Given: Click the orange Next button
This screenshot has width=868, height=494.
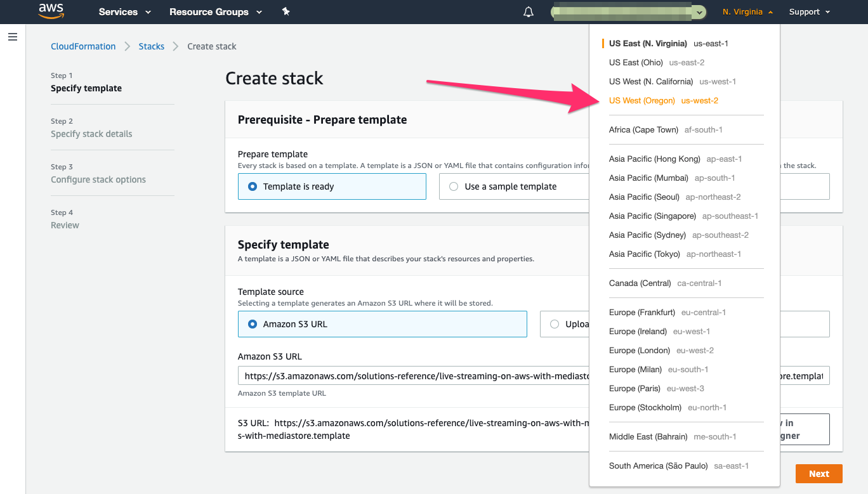Looking at the screenshot, I should coord(819,474).
